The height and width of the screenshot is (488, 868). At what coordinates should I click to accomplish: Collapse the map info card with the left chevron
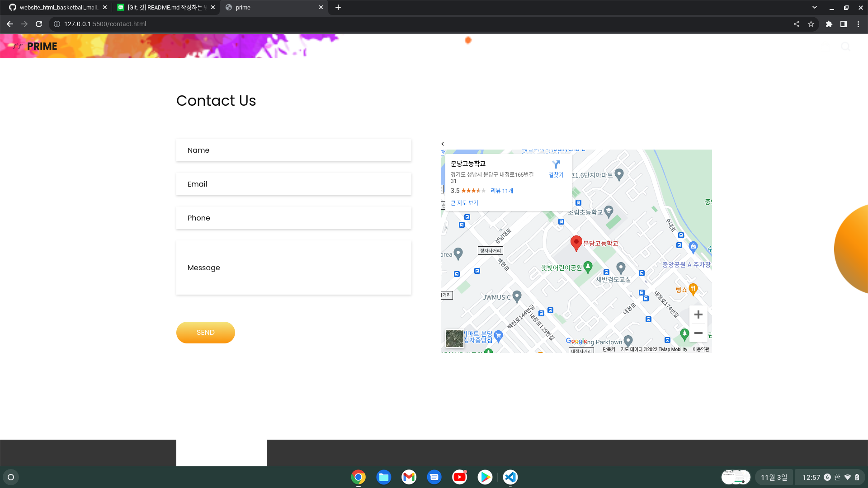pos(443,144)
